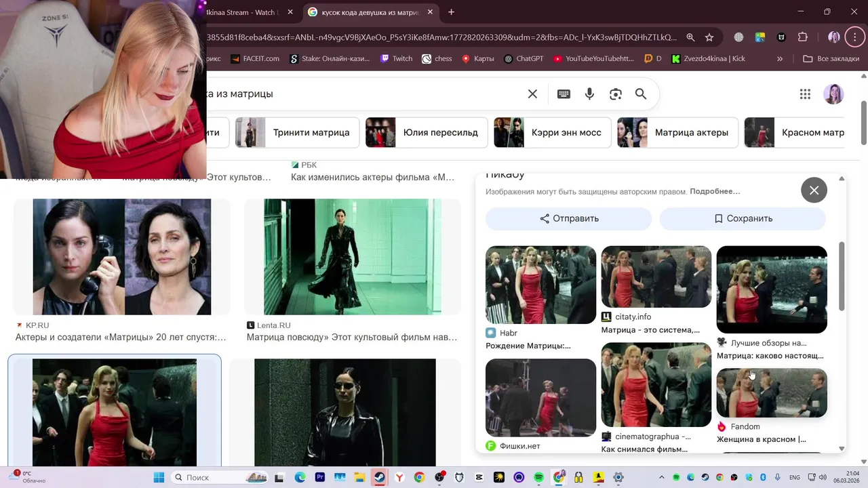Open the Карты bookmark
Screen dimensions: 868x488
click(x=477, y=59)
